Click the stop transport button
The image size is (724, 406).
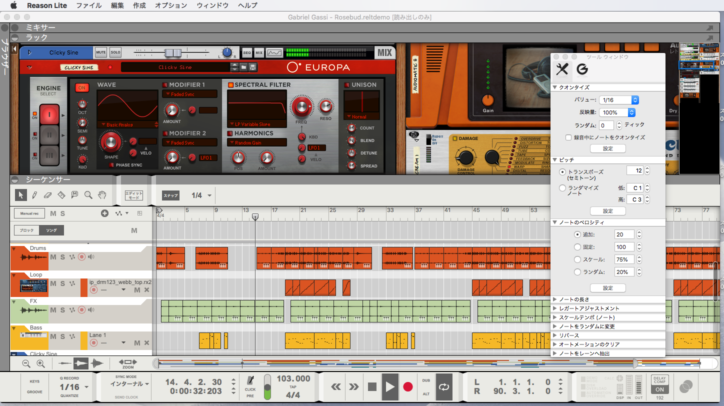click(372, 387)
